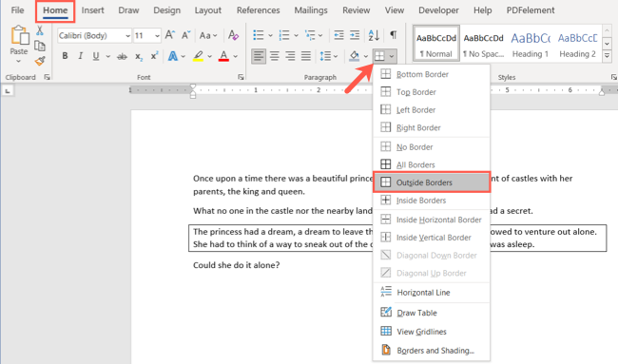The height and width of the screenshot is (364, 618).
Task: Click the ruler tab selector icon
Action: click(x=8, y=91)
